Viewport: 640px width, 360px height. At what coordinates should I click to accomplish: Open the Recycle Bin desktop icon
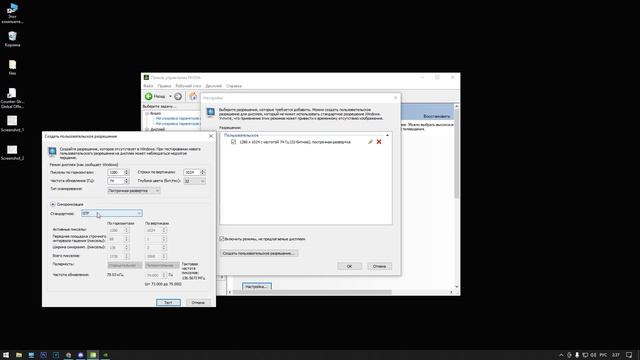[12, 39]
